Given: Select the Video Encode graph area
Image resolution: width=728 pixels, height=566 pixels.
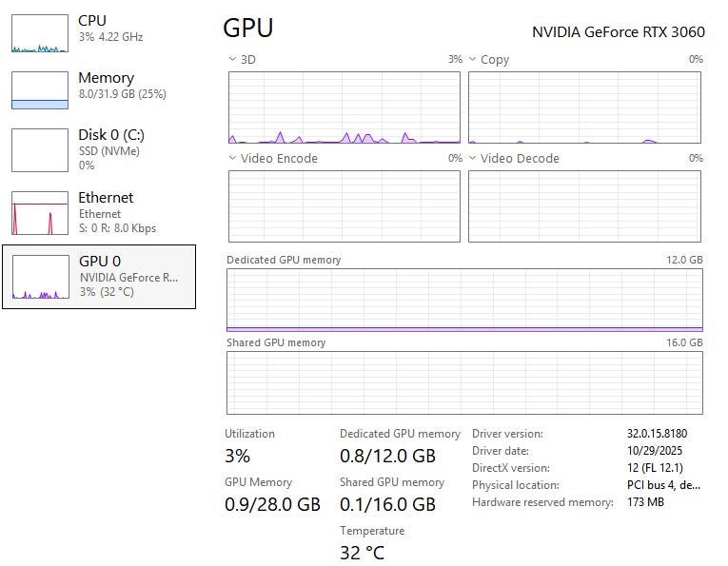Looking at the screenshot, I should 344,206.
